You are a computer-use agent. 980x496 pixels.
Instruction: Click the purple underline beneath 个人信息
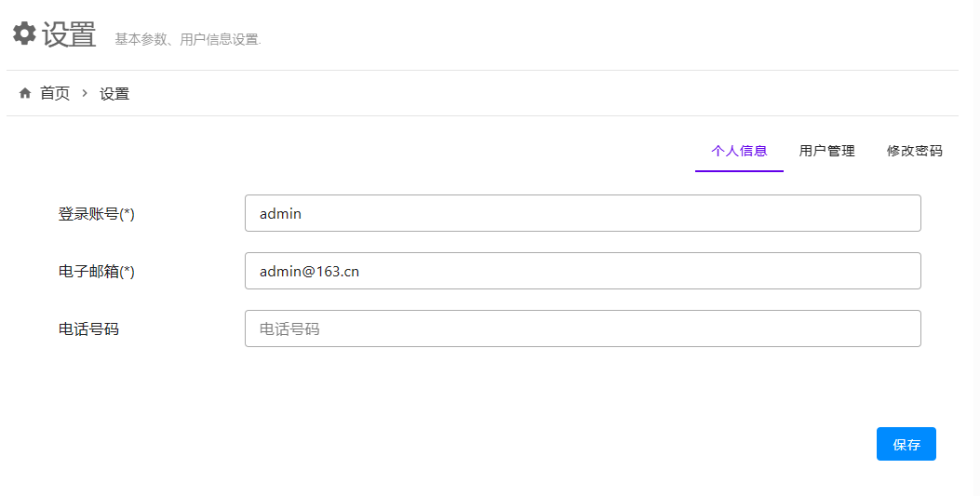[739, 171]
